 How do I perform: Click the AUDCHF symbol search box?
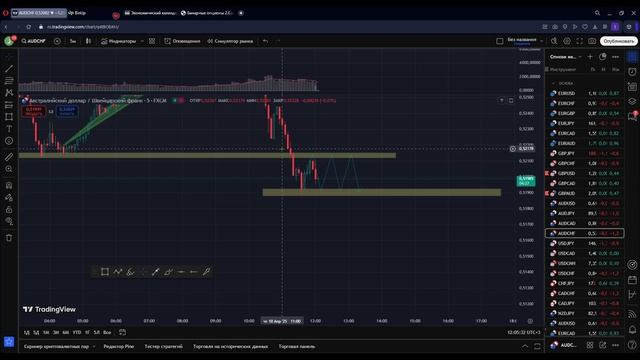pos(33,41)
